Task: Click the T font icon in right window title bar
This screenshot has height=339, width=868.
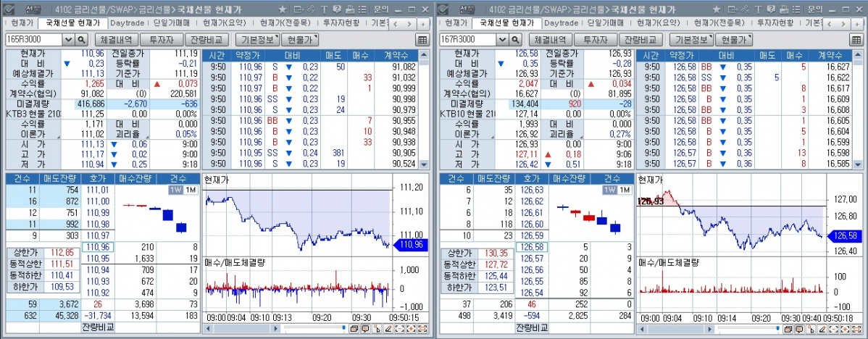Action: (x=759, y=9)
